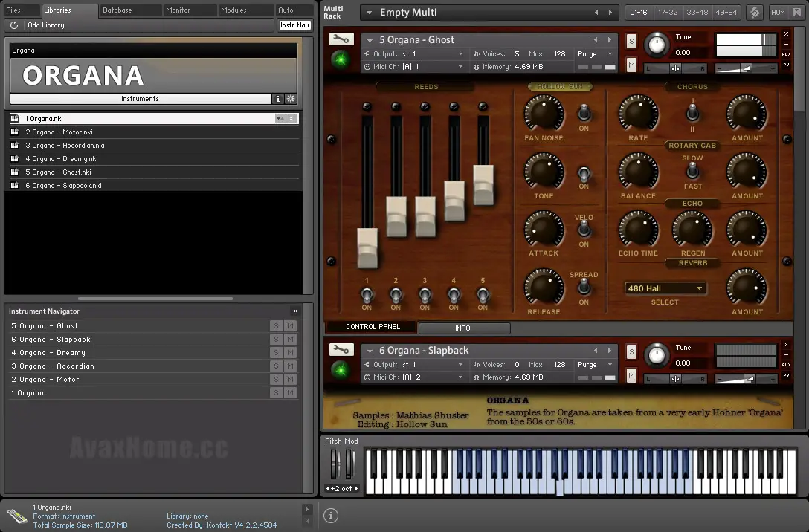Click the Tune knob of 5 Organa - Ghost
Image resolution: width=809 pixels, height=532 pixels.
point(657,45)
